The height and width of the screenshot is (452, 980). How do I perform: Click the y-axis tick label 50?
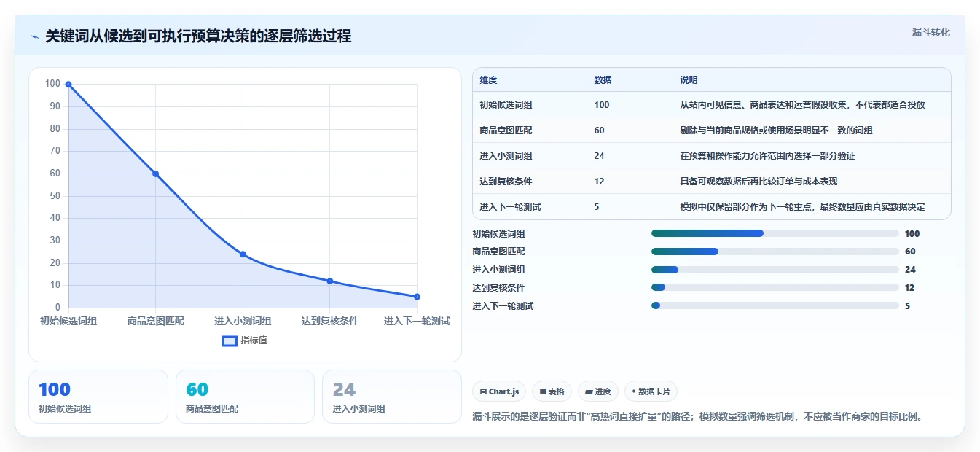tap(55, 196)
